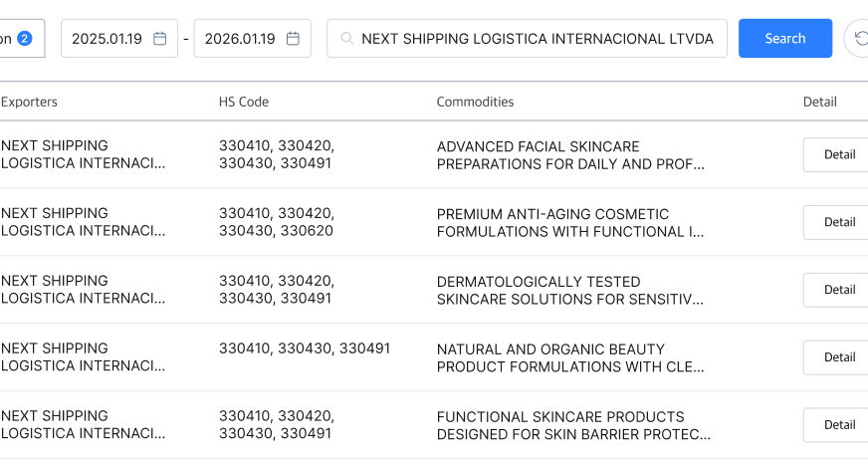Focus the NEXT SHIPPING LOGISTICA search text
Viewport: 868px width, 463px height.
click(x=537, y=39)
